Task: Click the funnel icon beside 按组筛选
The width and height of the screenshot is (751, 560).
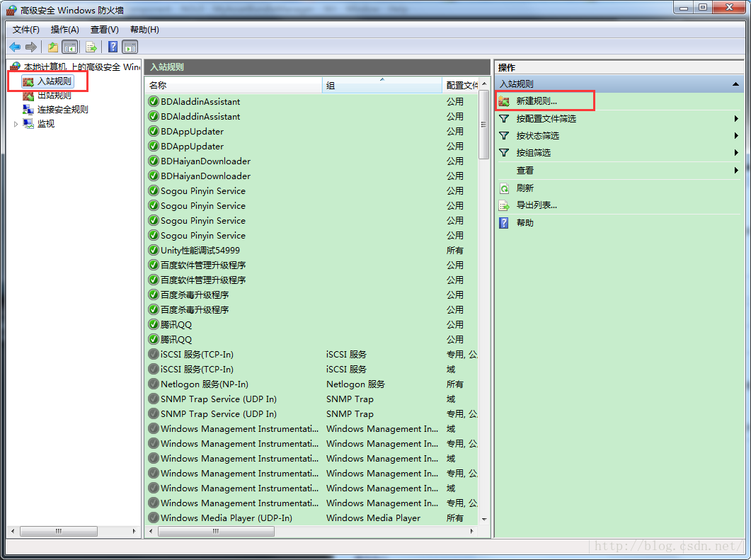Action: 504,153
